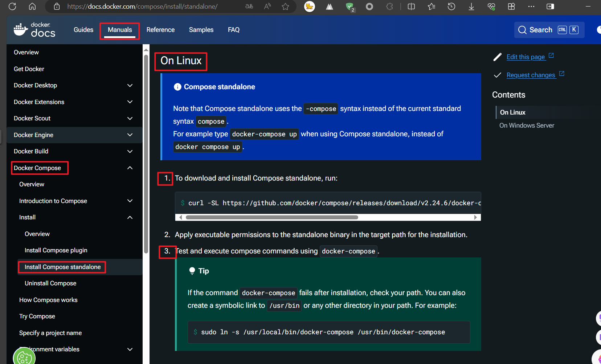Click the browser refresh icon
Image resolution: width=601 pixels, height=364 pixels.
click(12, 7)
